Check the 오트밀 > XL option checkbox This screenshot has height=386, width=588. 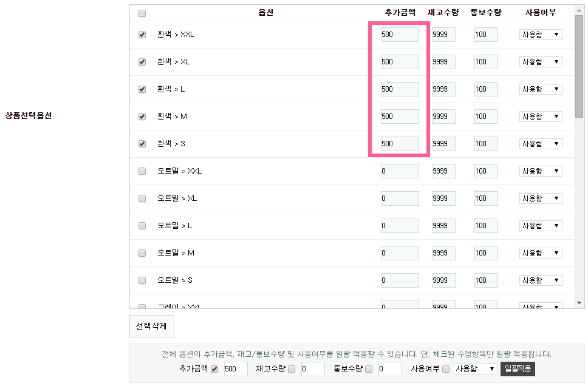pos(142,198)
